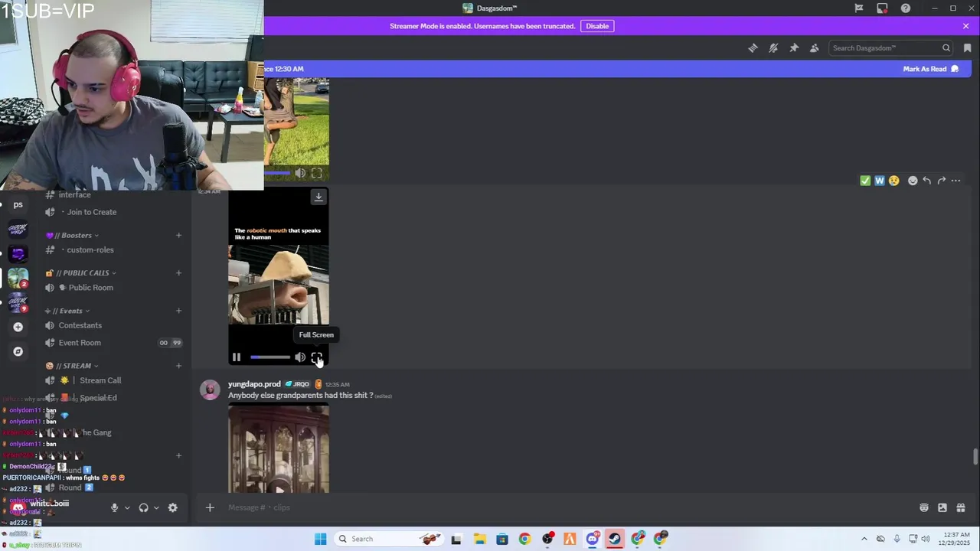980x551 pixels.
Task: Open User Settings gear
Action: click(x=172, y=507)
